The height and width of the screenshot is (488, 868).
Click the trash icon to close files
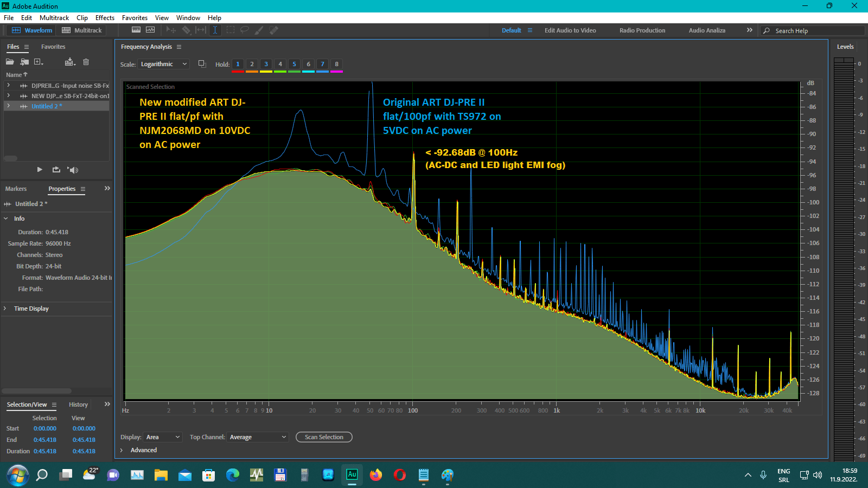tap(86, 62)
